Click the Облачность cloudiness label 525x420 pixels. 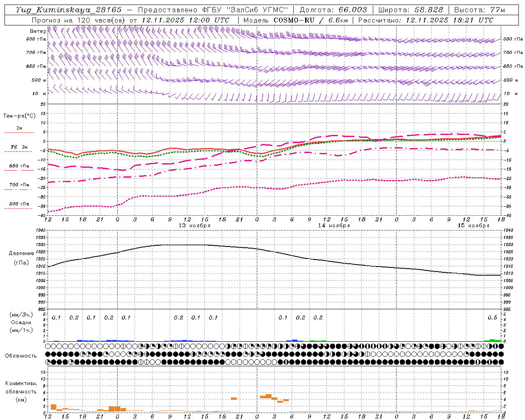point(21,356)
